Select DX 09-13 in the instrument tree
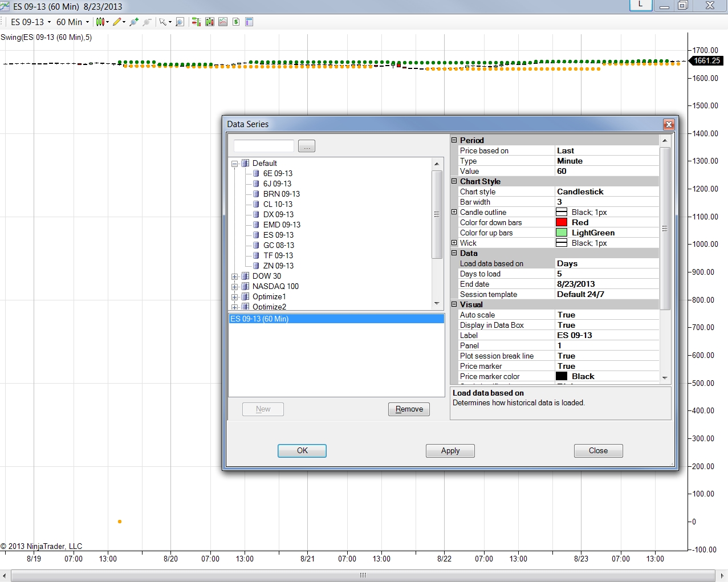The height and width of the screenshot is (582, 728). click(x=278, y=214)
